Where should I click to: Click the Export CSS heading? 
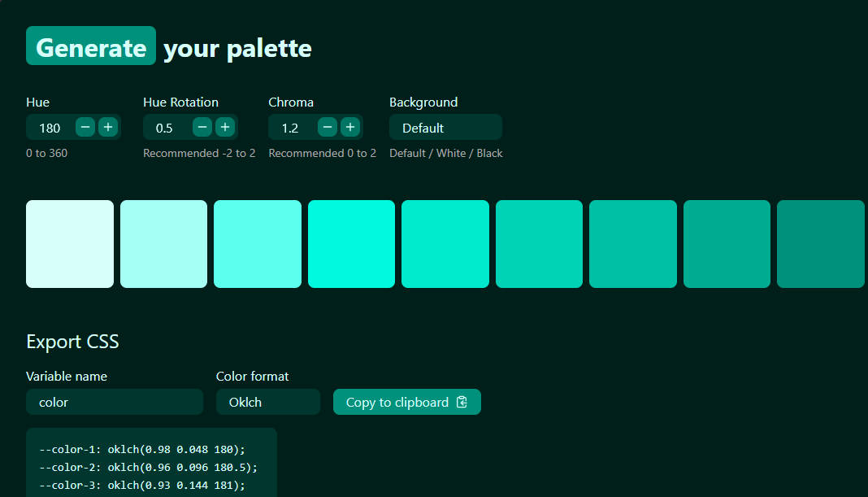[x=72, y=342]
